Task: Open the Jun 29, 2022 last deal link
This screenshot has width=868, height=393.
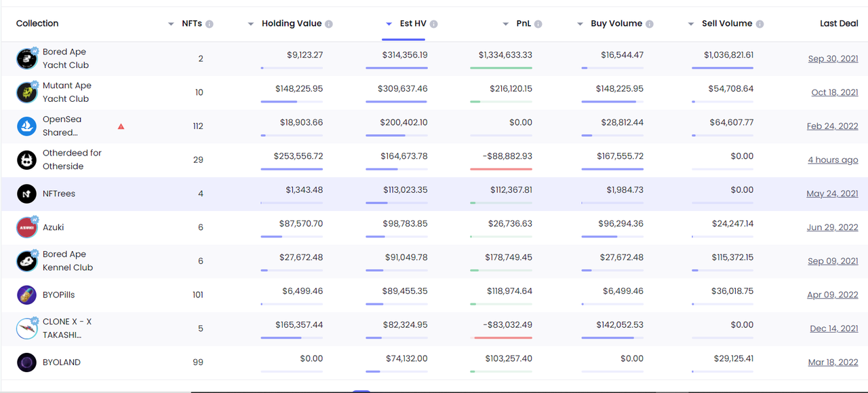Action: point(833,227)
